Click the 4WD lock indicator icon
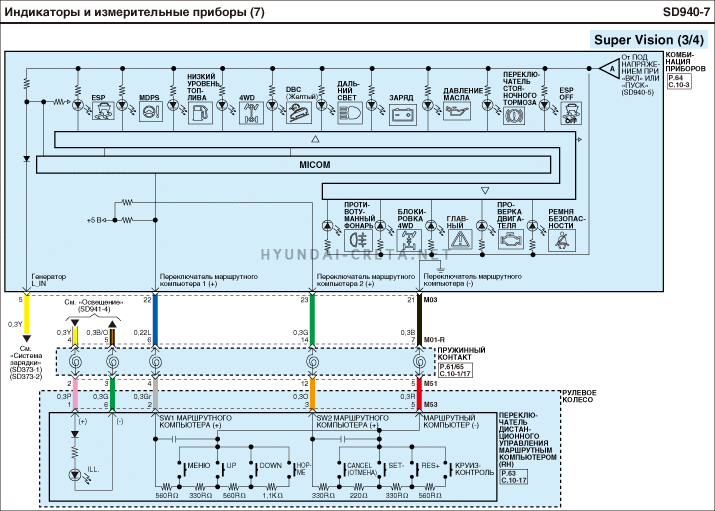 409,240
